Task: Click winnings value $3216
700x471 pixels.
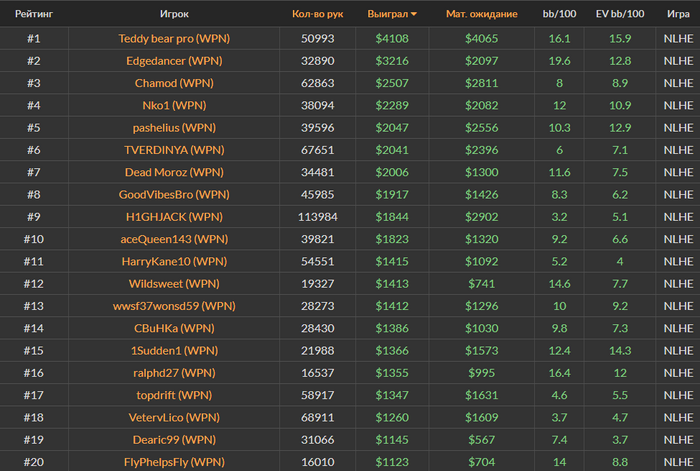Action: point(392,61)
